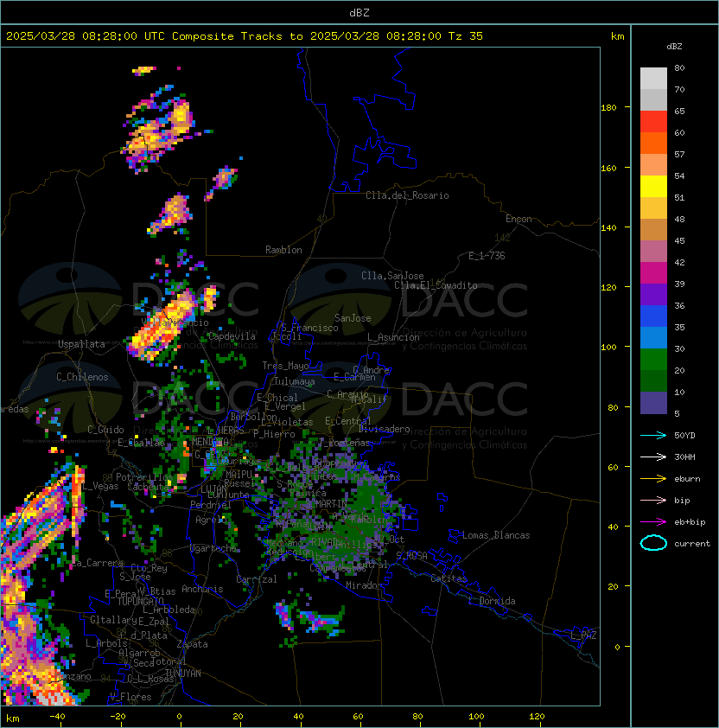Click the 'V_Flores' map label
Viewport: 719px width, 728px height.
tap(130, 697)
